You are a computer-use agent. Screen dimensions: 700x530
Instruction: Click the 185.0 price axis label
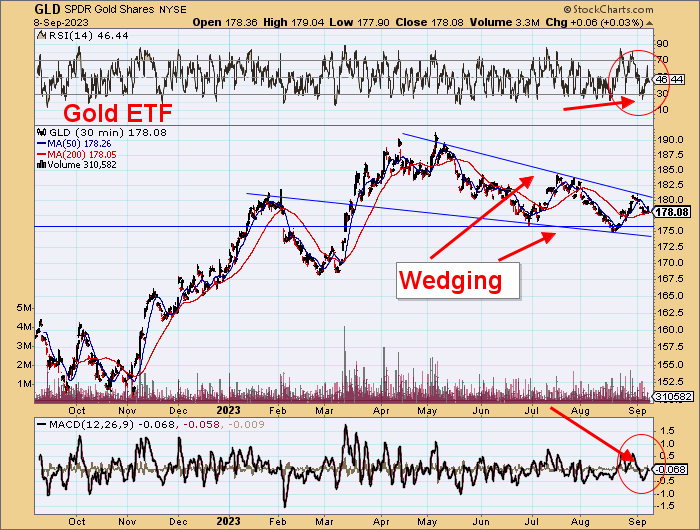[670, 170]
